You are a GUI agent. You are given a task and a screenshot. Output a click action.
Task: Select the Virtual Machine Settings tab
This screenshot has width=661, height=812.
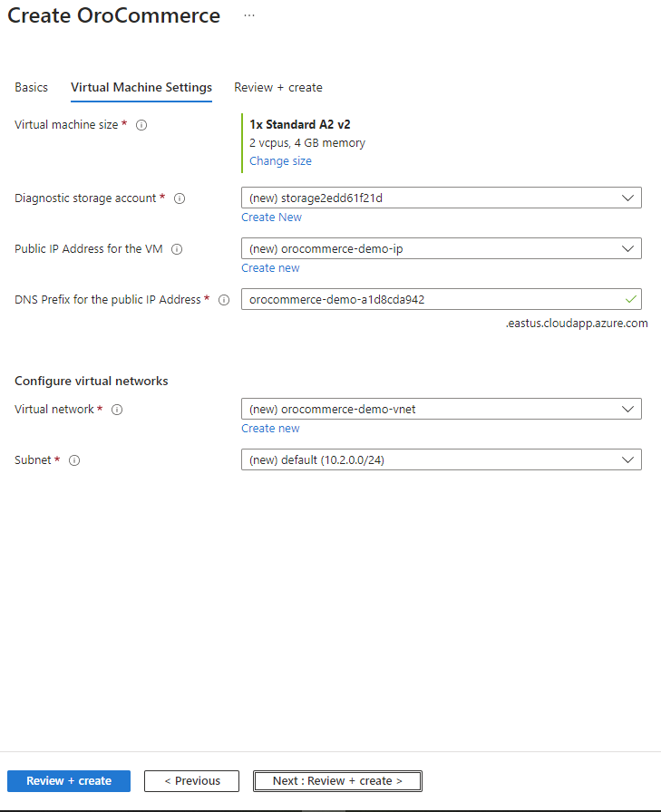pos(141,88)
